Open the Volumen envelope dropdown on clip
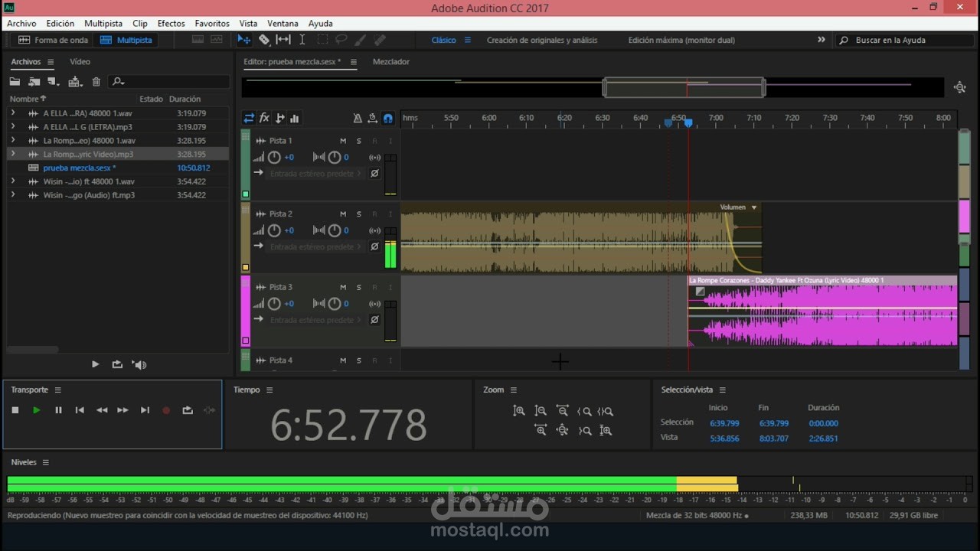The image size is (980, 551). coord(754,207)
